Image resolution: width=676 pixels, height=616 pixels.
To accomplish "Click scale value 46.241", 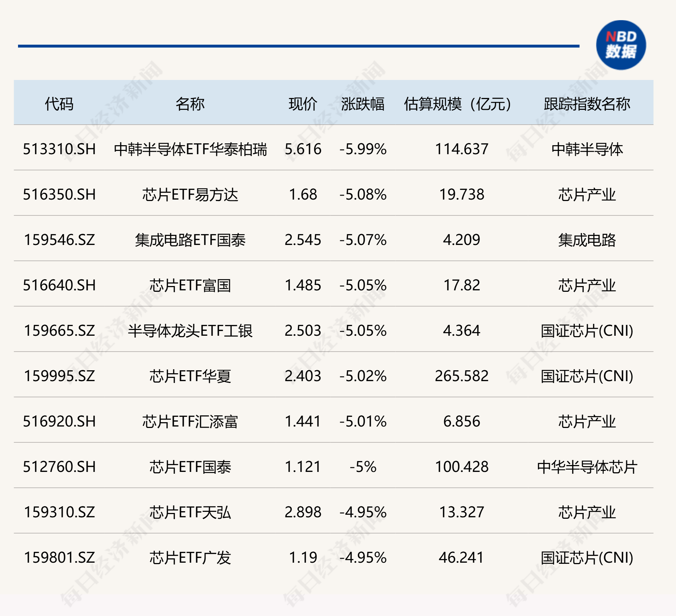I will pyautogui.click(x=462, y=558).
